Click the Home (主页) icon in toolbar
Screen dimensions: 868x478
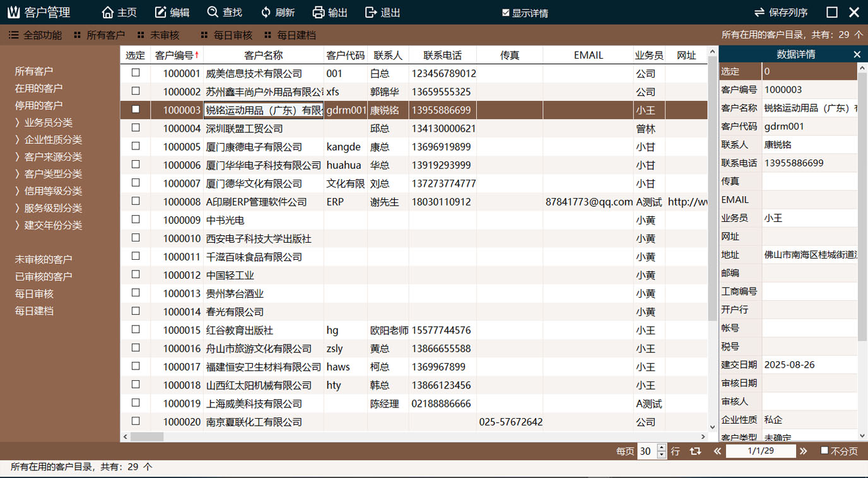(x=108, y=13)
